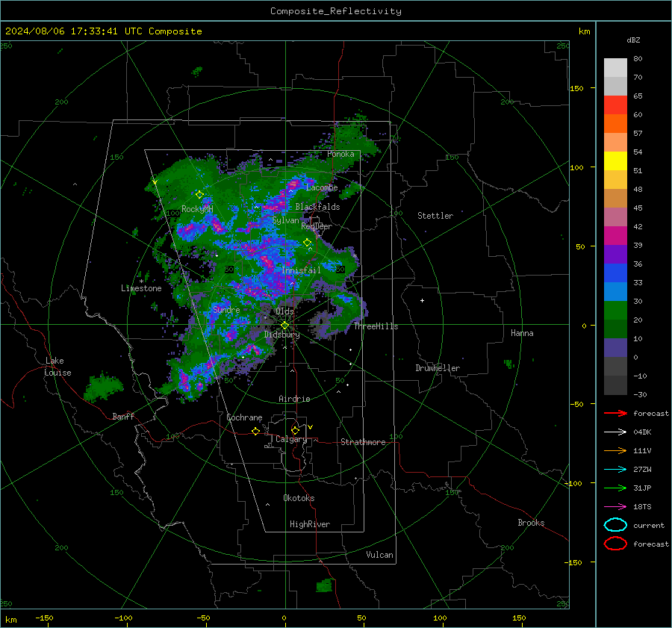The image size is (672, 628).
Task: Click the Airdrie label
Action: [294, 399]
